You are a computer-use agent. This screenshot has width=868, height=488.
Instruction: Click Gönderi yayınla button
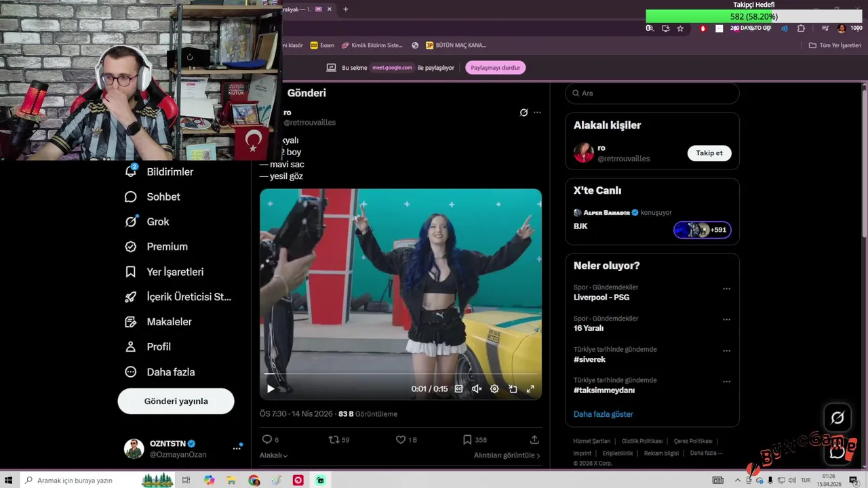[176, 401]
